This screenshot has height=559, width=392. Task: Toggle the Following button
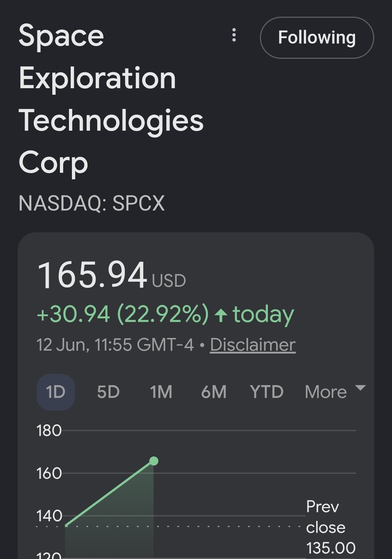317,38
